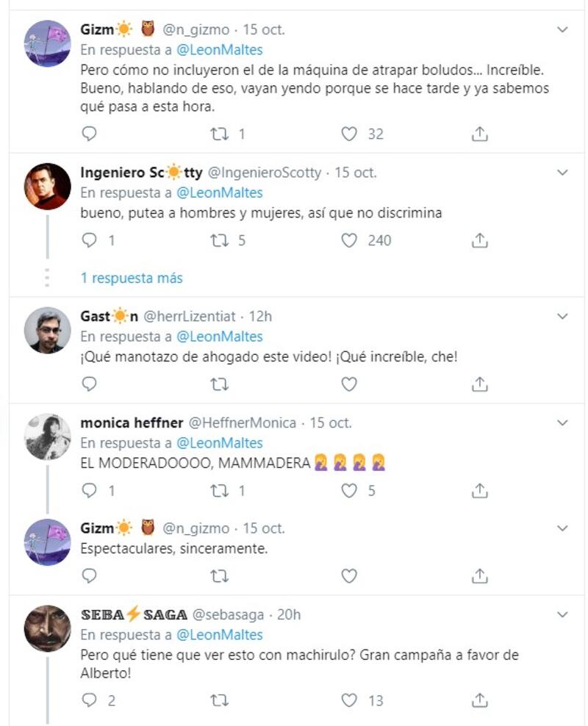
Task: Open more-options chevron on Gastón's tweet
Action: pyautogui.click(x=562, y=317)
